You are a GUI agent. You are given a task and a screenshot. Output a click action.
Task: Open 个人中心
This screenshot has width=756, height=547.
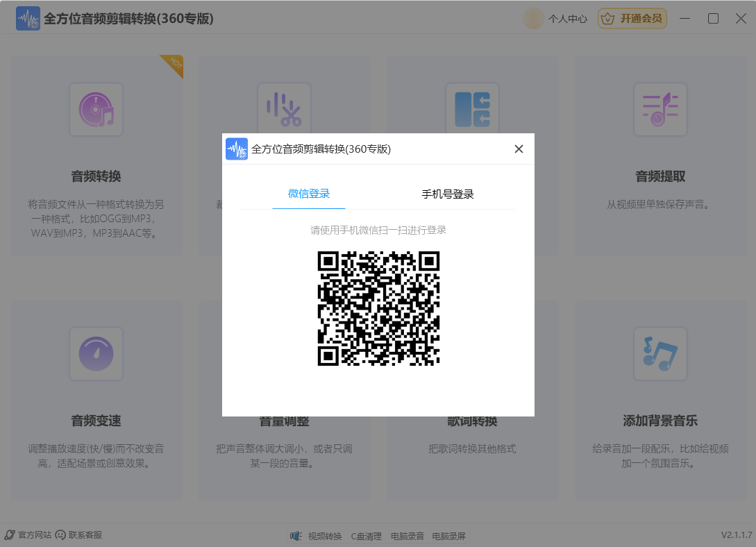tap(567, 19)
